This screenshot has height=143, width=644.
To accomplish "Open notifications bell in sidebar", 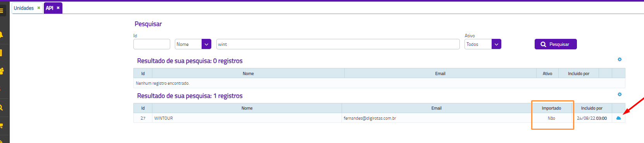I will point(2,35).
